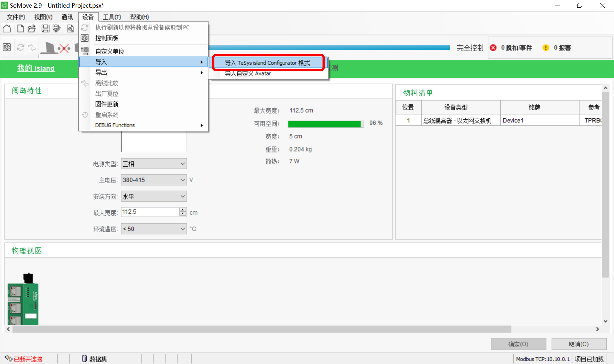
Task: Open the control panel gear icon in second toolbar
Action: [x=7, y=47]
